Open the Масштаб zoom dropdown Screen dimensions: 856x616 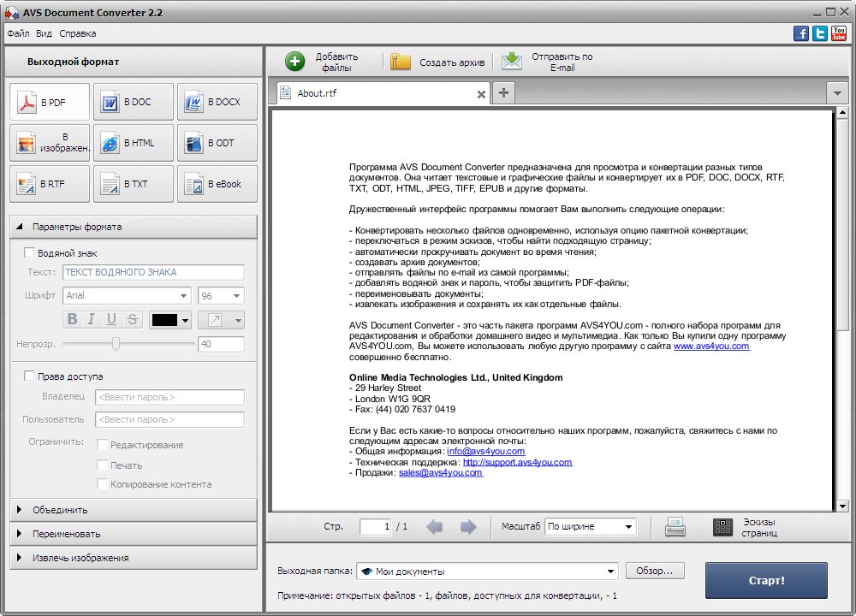coord(591,527)
